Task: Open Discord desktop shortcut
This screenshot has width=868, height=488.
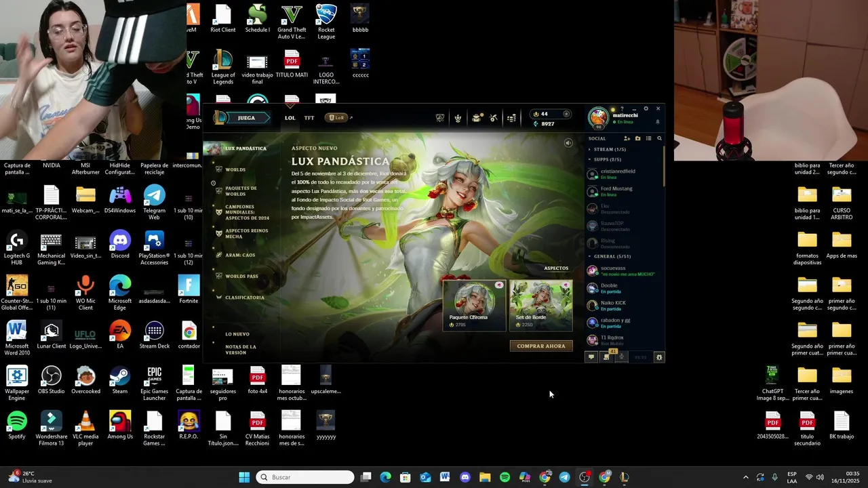Action: click(x=120, y=245)
